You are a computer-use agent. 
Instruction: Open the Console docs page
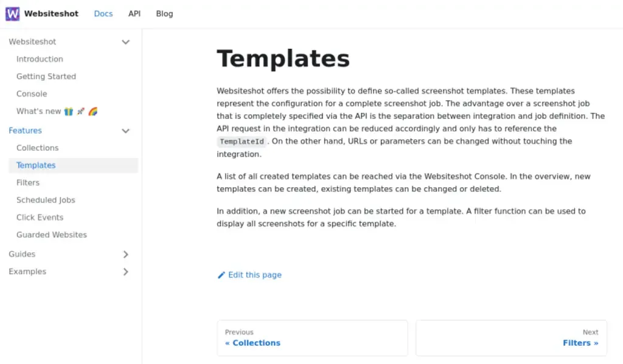click(x=32, y=94)
